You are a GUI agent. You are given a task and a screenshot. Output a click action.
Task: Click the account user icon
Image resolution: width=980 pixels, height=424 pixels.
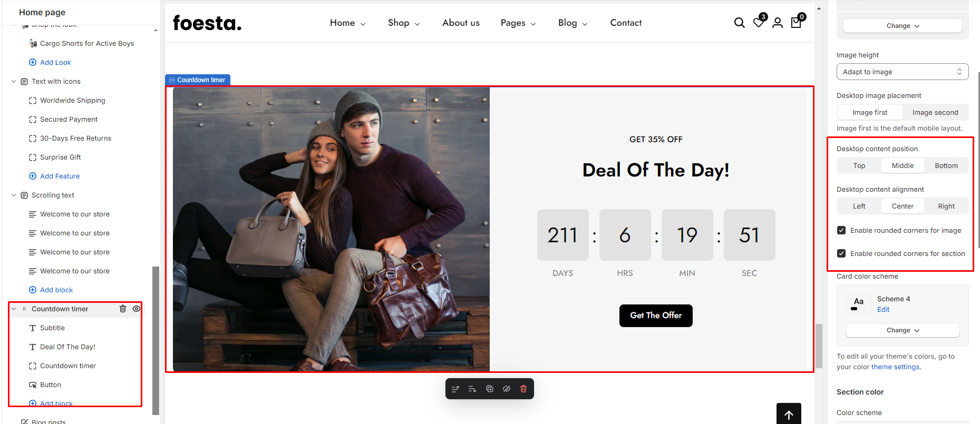click(778, 23)
